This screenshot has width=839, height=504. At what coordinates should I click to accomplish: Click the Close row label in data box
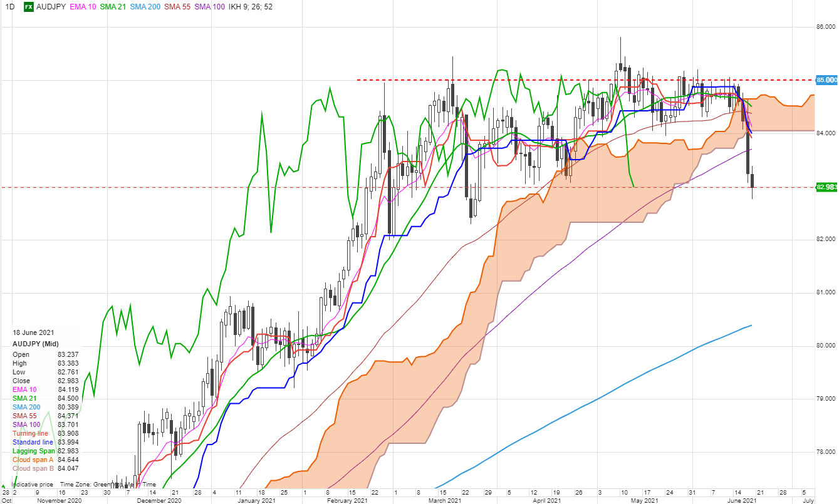click(21, 381)
